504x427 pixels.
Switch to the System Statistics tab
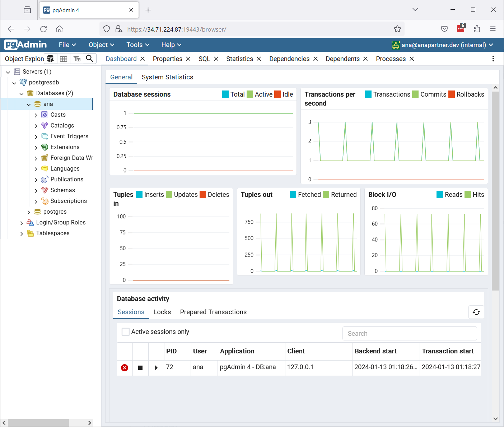click(167, 77)
